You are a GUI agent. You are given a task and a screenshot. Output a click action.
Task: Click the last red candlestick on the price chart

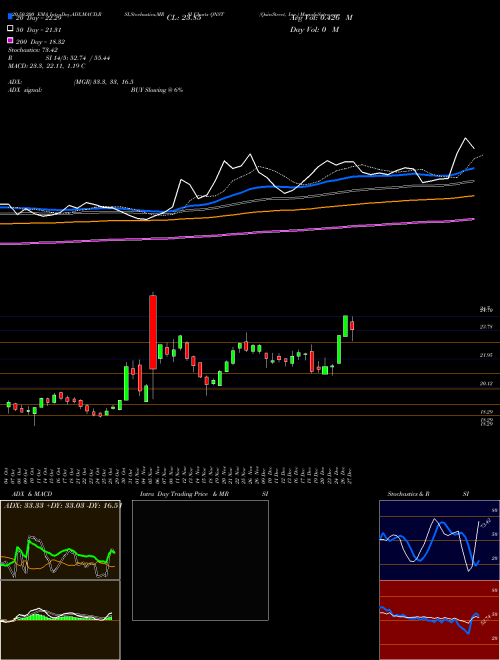[352, 325]
